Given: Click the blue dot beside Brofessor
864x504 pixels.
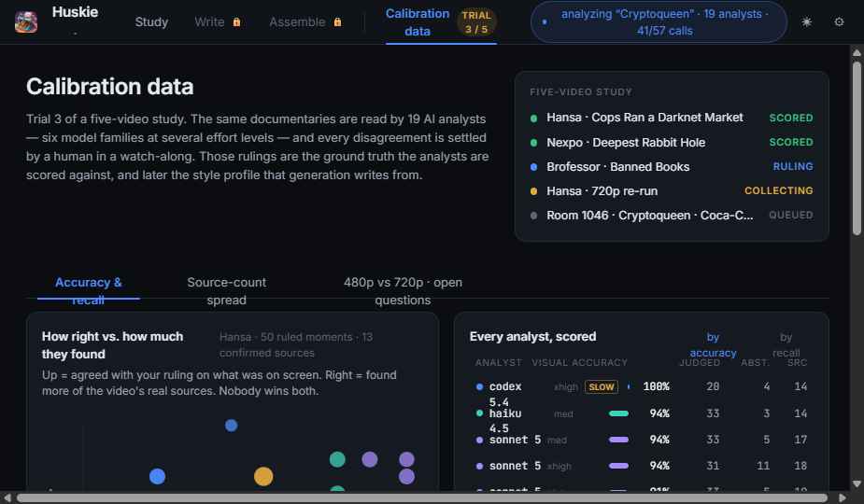Looking at the screenshot, I should 533,167.
